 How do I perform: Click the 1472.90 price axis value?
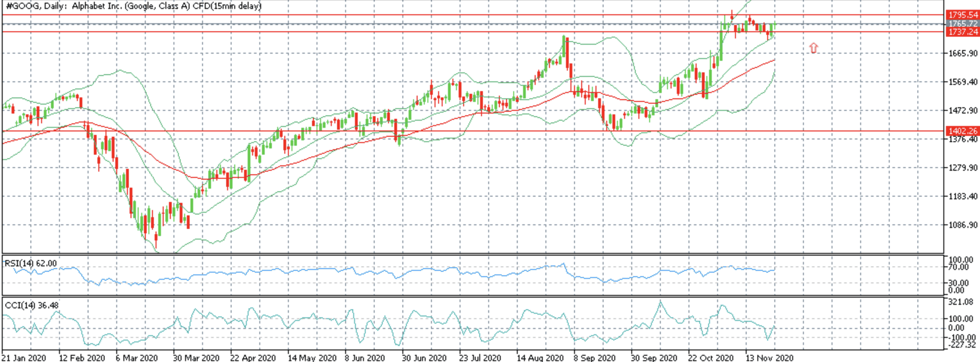[x=963, y=110]
